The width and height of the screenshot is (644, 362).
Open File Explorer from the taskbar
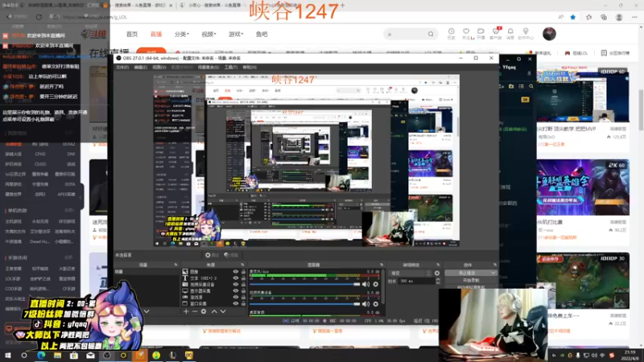click(x=57, y=356)
